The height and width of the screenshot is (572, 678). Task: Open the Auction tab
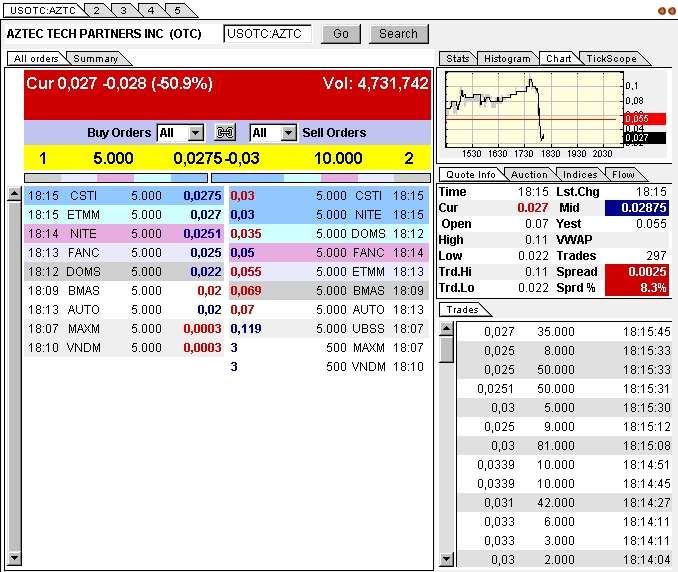(529, 174)
